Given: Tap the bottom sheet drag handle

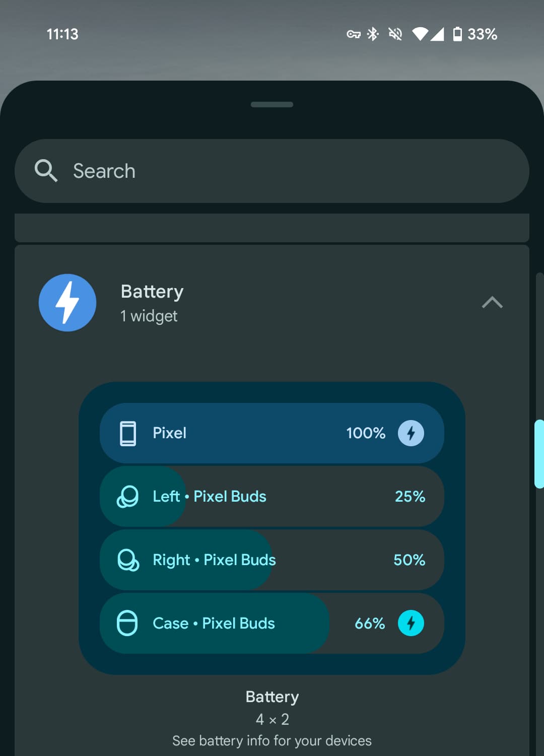Looking at the screenshot, I should click(x=272, y=105).
